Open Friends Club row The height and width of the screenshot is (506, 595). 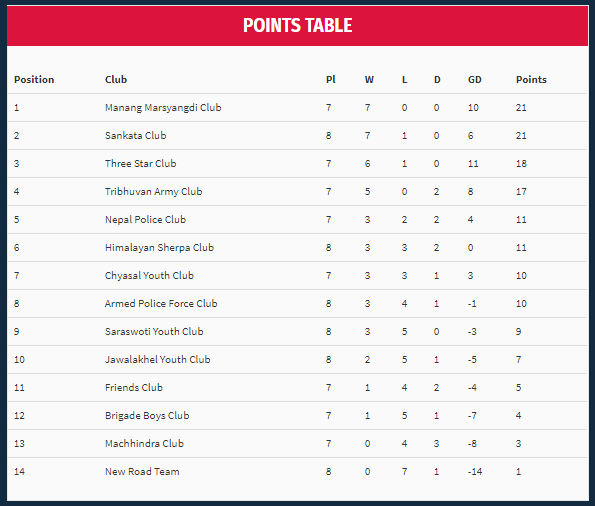297,388
